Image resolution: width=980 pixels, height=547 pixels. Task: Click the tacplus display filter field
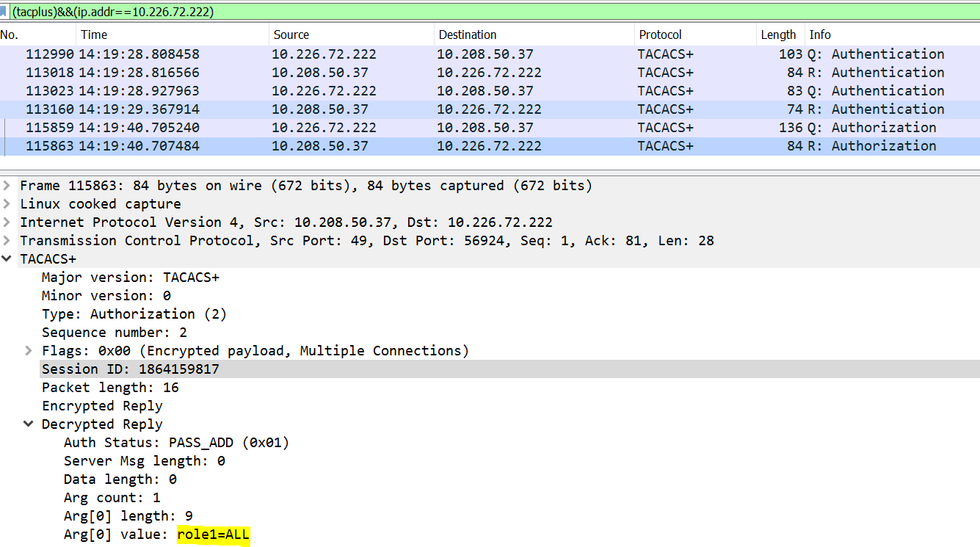[493, 12]
